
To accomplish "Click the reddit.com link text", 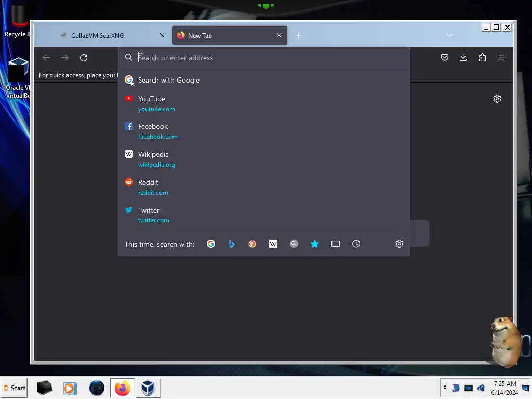I will [153, 193].
